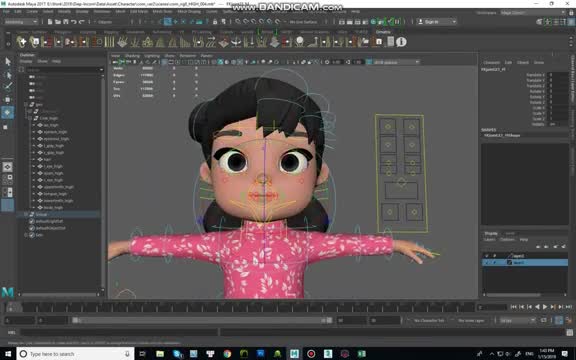Open the Windows menu
This screenshot has height=360, width=576.
click(x=102, y=11)
